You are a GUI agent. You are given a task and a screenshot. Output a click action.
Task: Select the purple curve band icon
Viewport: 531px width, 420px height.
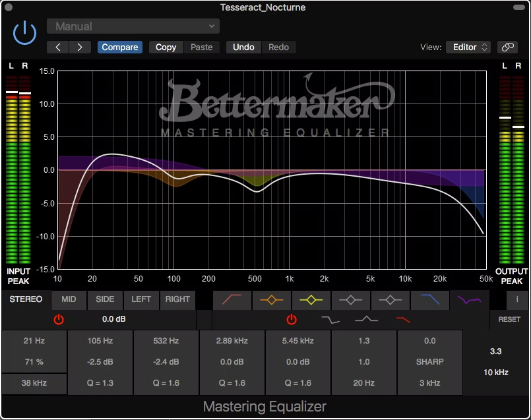pyautogui.click(x=470, y=300)
